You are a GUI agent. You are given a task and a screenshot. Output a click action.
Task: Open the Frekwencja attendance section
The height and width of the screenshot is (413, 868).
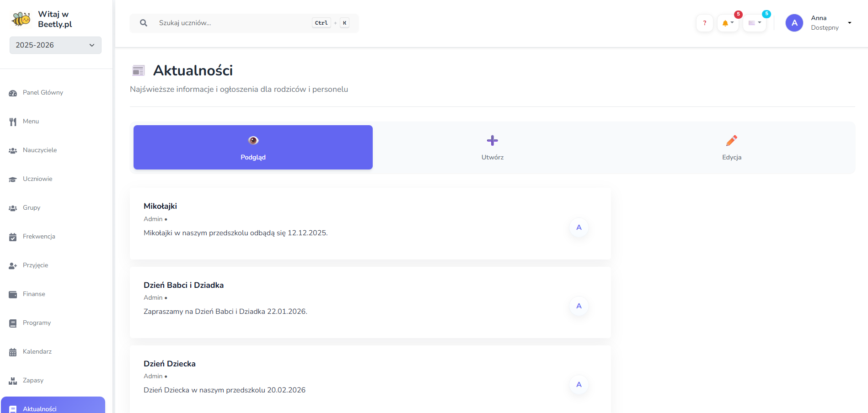38,236
